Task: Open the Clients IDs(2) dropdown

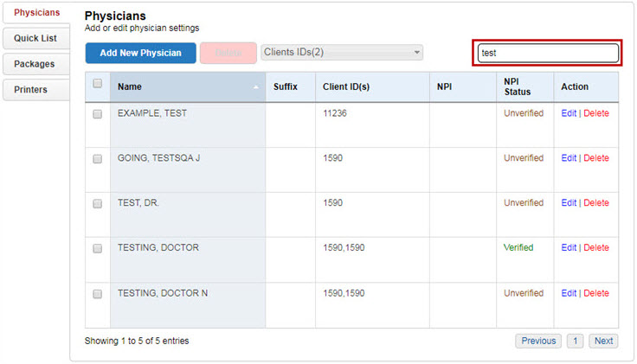Action: point(342,53)
